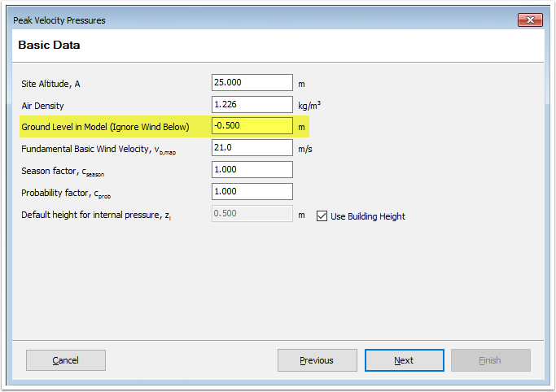Click the Site Altitude input field
The height and width of the screenshot is (392, 556).
pos(252,82)
